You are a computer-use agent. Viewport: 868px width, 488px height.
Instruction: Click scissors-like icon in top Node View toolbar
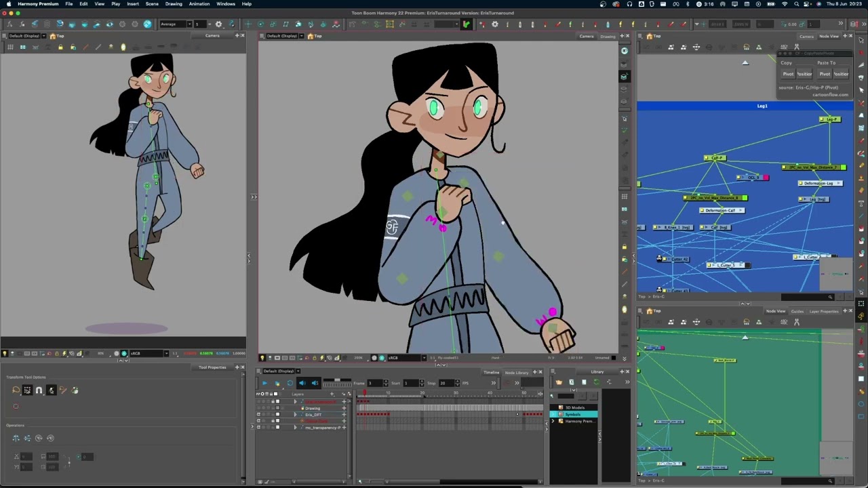(x=797, y=47)
